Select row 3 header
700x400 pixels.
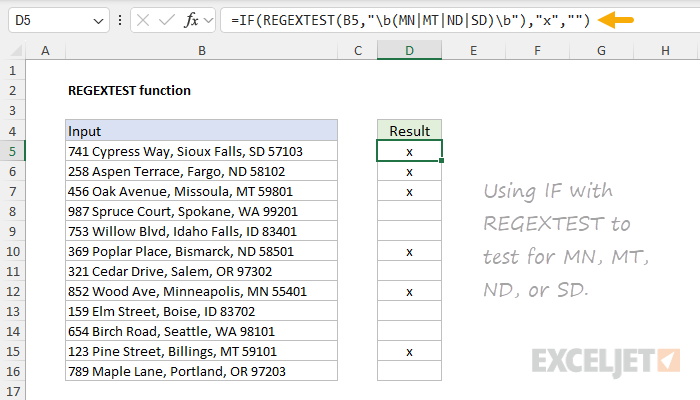12,111
